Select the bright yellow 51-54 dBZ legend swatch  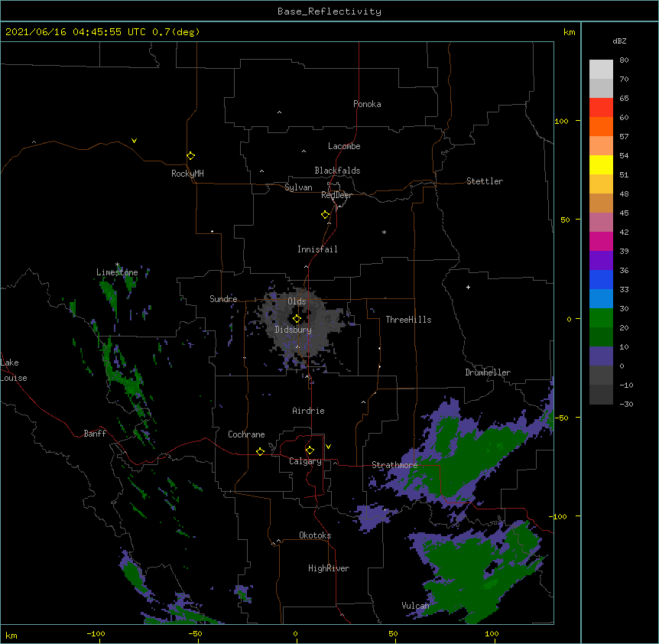coord(601,164)
